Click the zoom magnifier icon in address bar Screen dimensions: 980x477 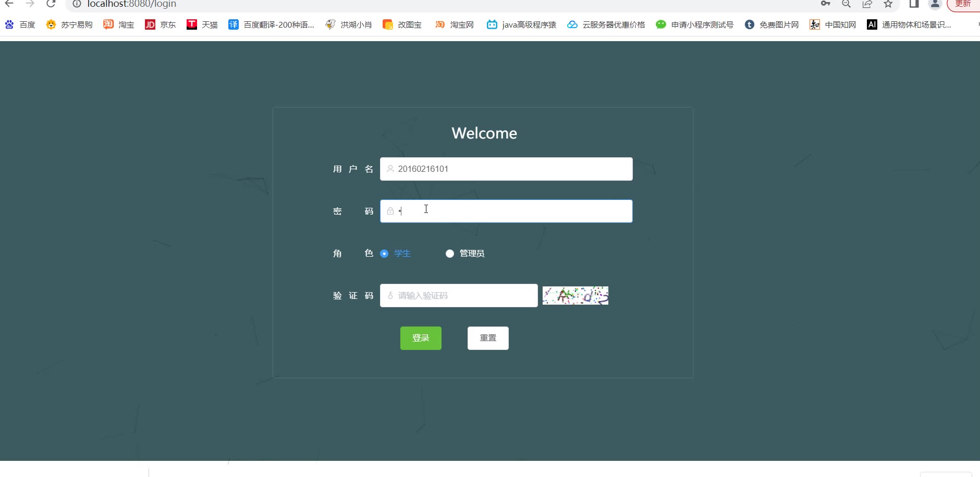846,4
